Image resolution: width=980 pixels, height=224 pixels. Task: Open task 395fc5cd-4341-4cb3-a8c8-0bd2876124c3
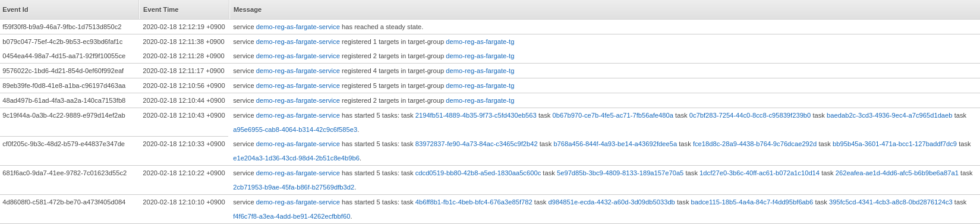coord(890,202)
